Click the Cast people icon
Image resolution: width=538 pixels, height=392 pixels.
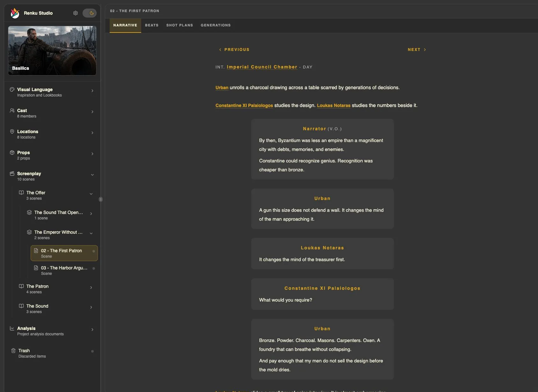pyautogui.click(x=12, y=110)
